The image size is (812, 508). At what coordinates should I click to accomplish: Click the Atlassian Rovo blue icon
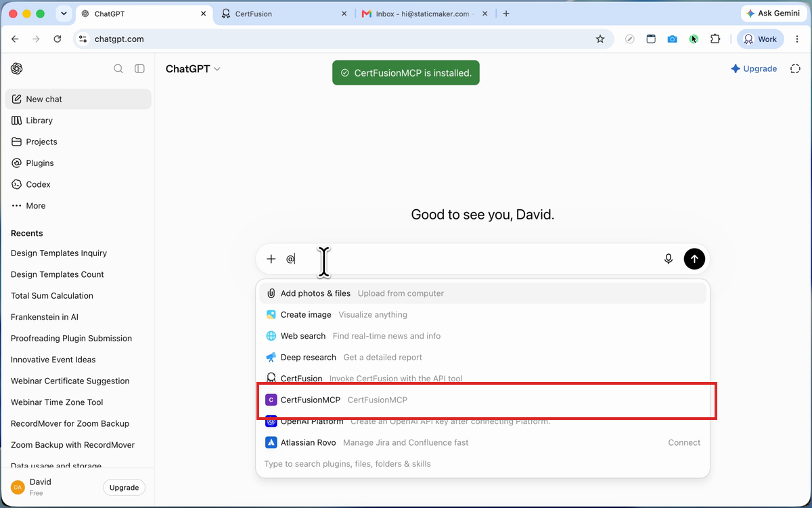(271, 442)
